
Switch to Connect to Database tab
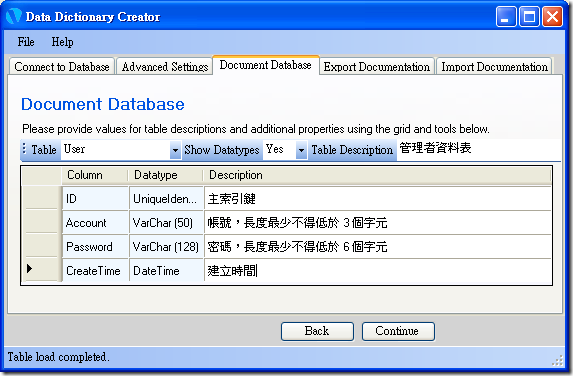coord(62,67)
